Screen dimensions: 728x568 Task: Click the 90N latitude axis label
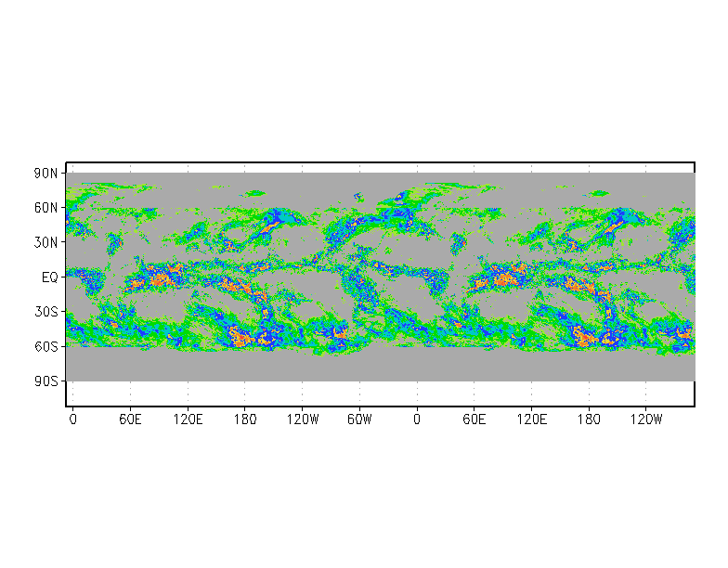point(46,174)
